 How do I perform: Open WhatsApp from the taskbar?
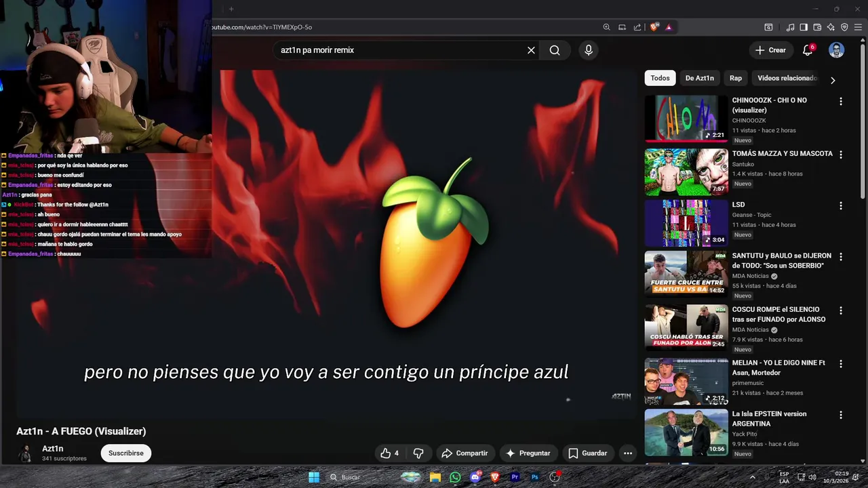pyautogui.click(x=455, y=477)
